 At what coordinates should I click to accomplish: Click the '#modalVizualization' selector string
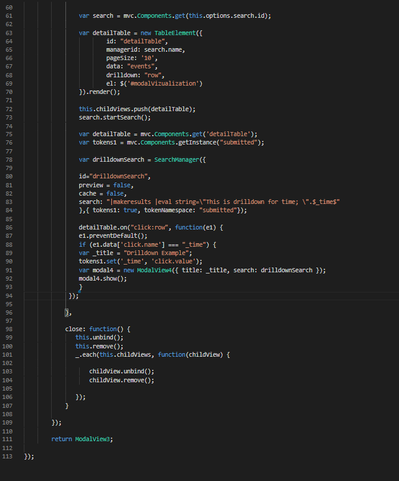coord(163,84)
